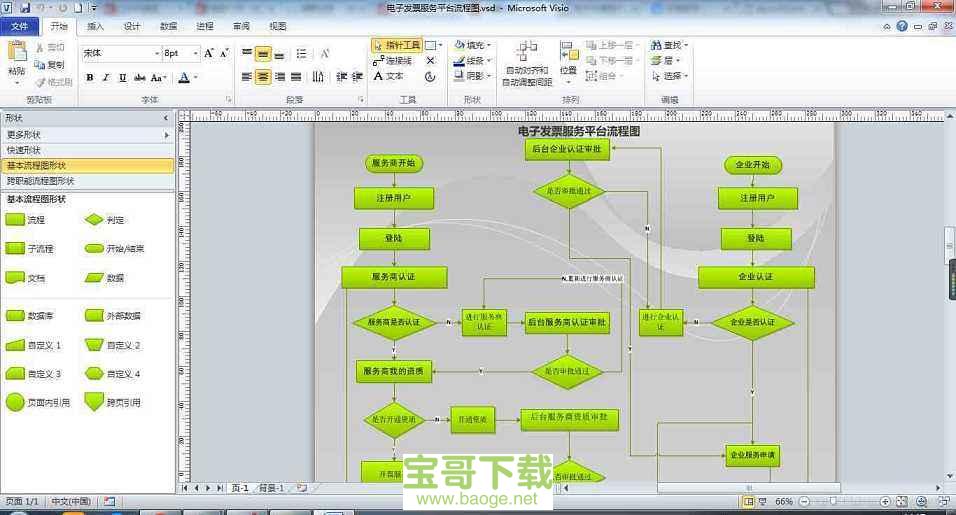Switch to the Insert (插入) tab
The height and width of the screenshot is (515, 956).
[x=95, y=26]
